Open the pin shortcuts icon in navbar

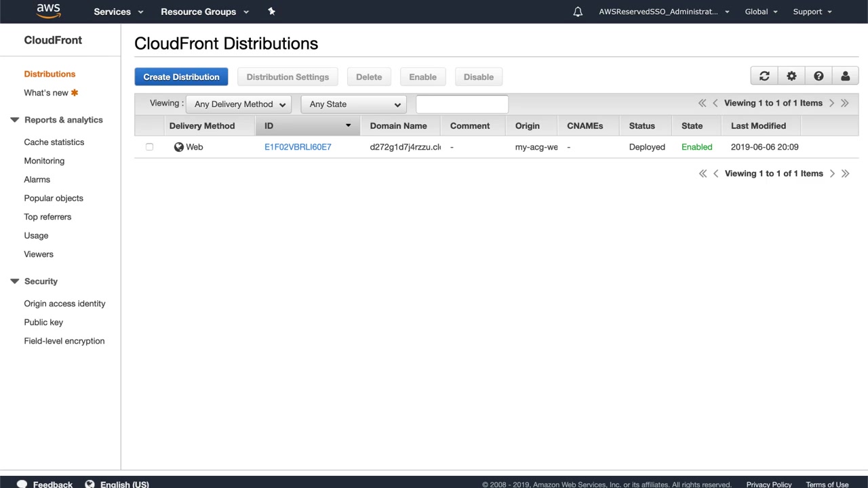click(x=271, y=11)
